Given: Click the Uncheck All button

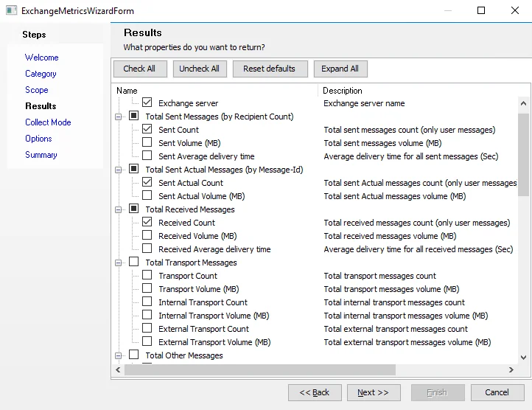Looking at the screenshot, I should coord(200,69).
